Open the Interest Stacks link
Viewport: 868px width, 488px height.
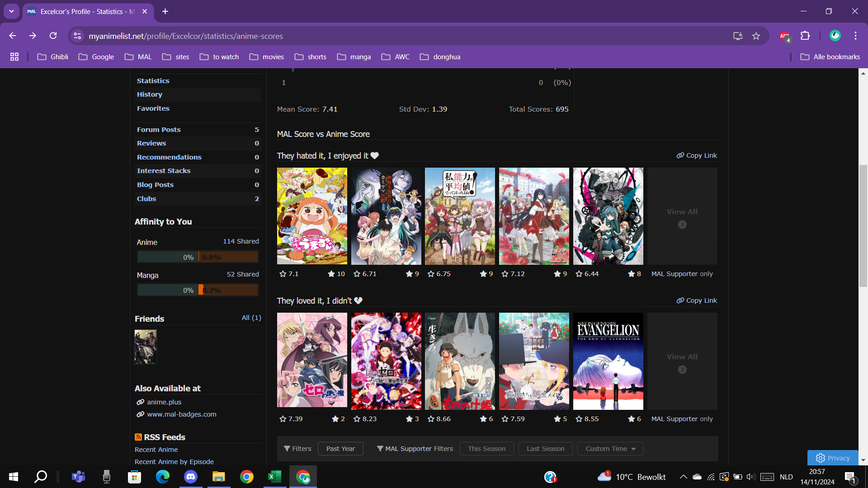click(163, 170)
